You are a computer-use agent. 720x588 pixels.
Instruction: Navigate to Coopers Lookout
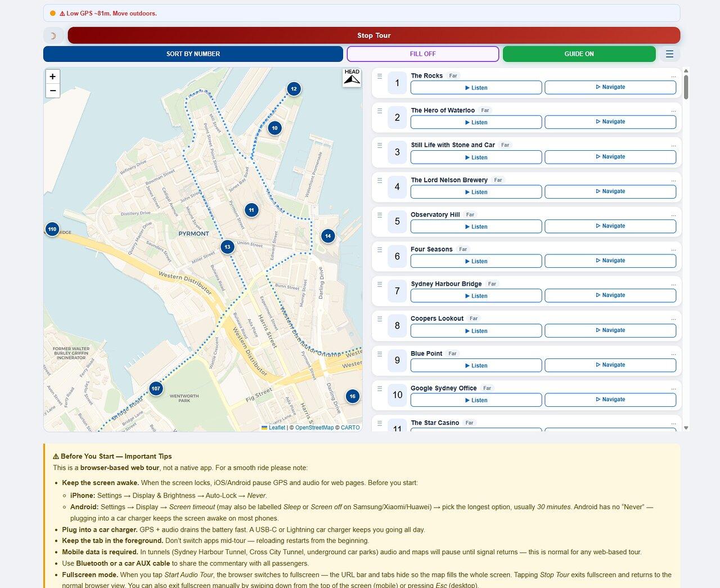click(610, 330)
